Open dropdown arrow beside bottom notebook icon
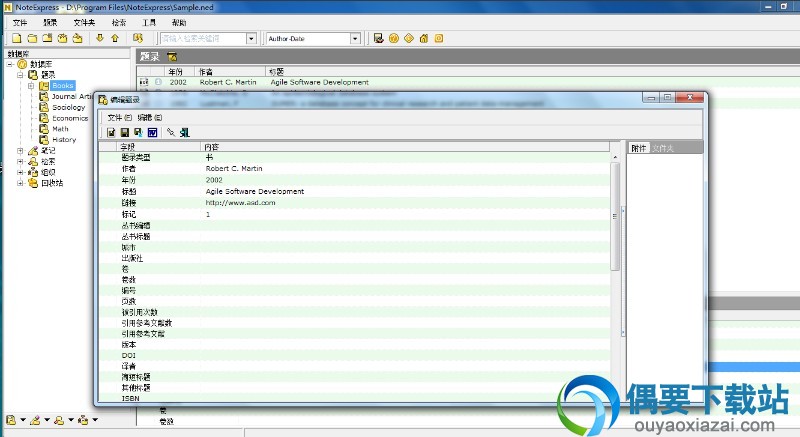This screenshot has height=437, width=800. tap(23, 420)
